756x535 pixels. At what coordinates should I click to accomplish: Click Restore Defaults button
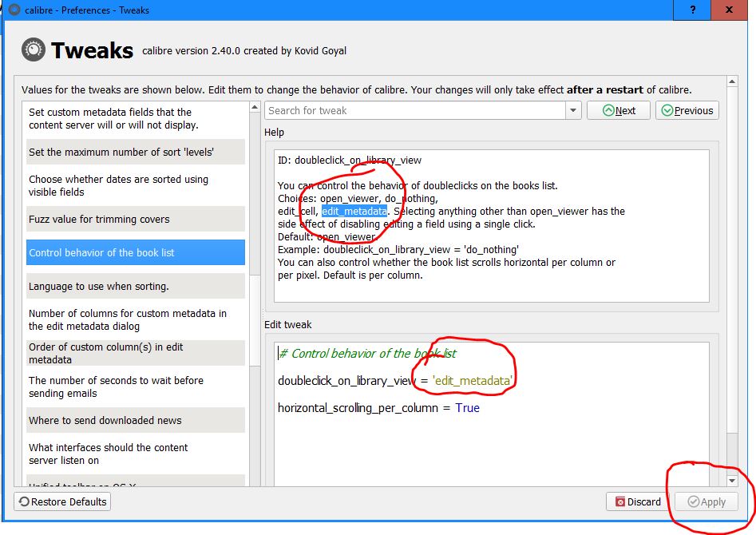63,501
